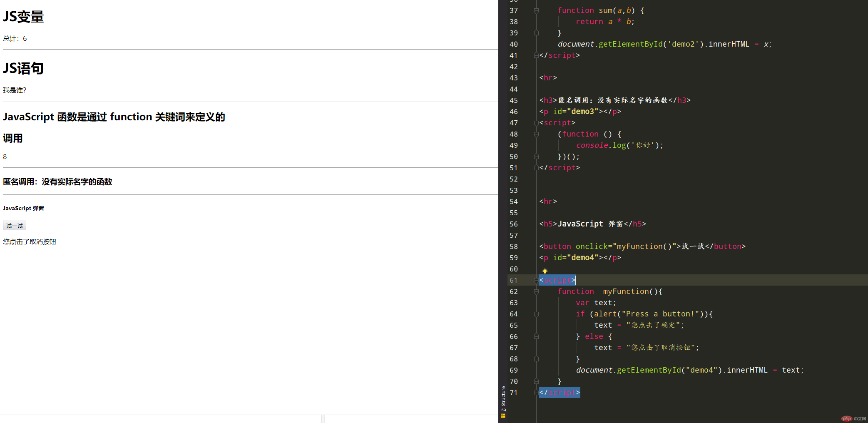Click the h3 匿名调用 code line 45
This screenshot has width=868, height=423.
[615, 100]
